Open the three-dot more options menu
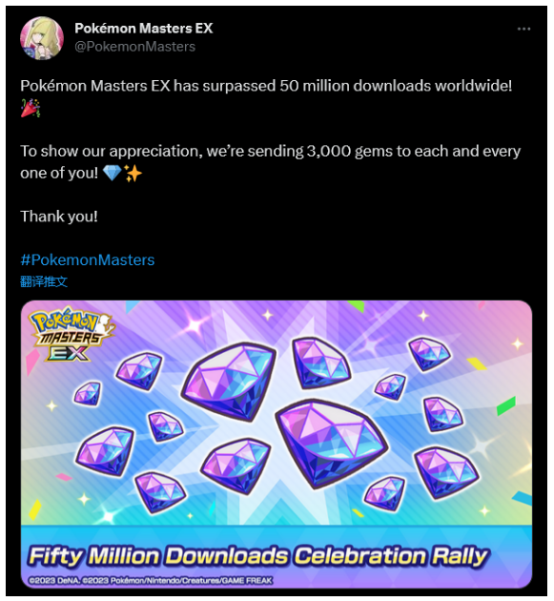The width and height of the screenshot is (554, 601). pos(524,29)
